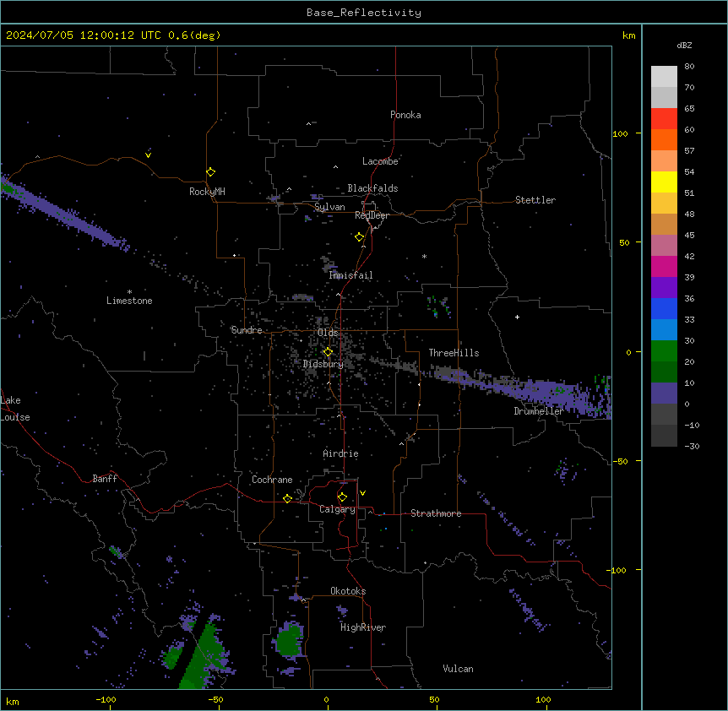The width and height of the screenshot is (728, 711).
Task: Click the Airdrie city label
Action: pos(340,453)
